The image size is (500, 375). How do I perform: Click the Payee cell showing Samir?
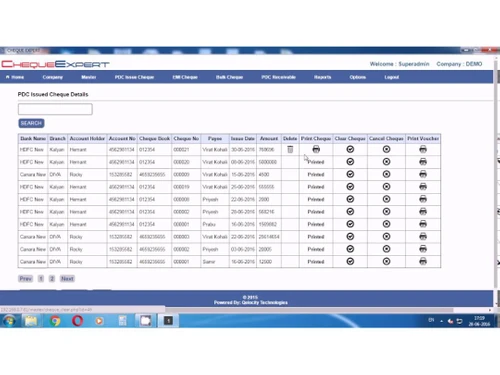tap(215, 262)
